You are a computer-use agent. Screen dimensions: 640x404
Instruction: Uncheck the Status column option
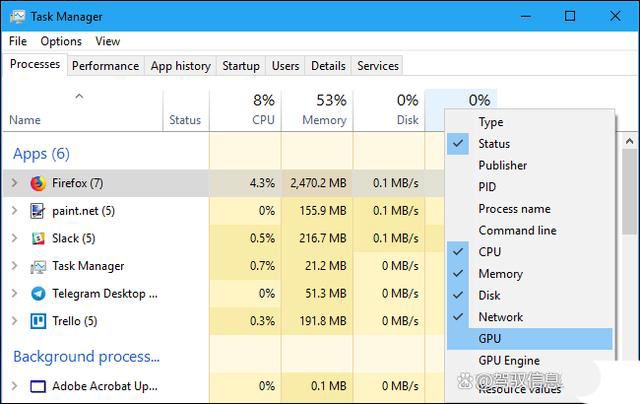[x=494, y=144]
